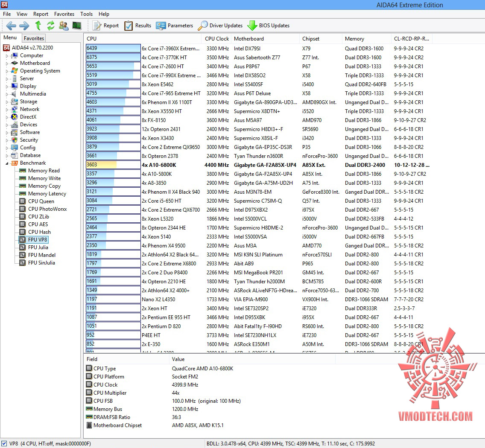The height and width of the screenshot is (448, 485).
Task: Expand the Network tree node
Action: pos(7,110)
